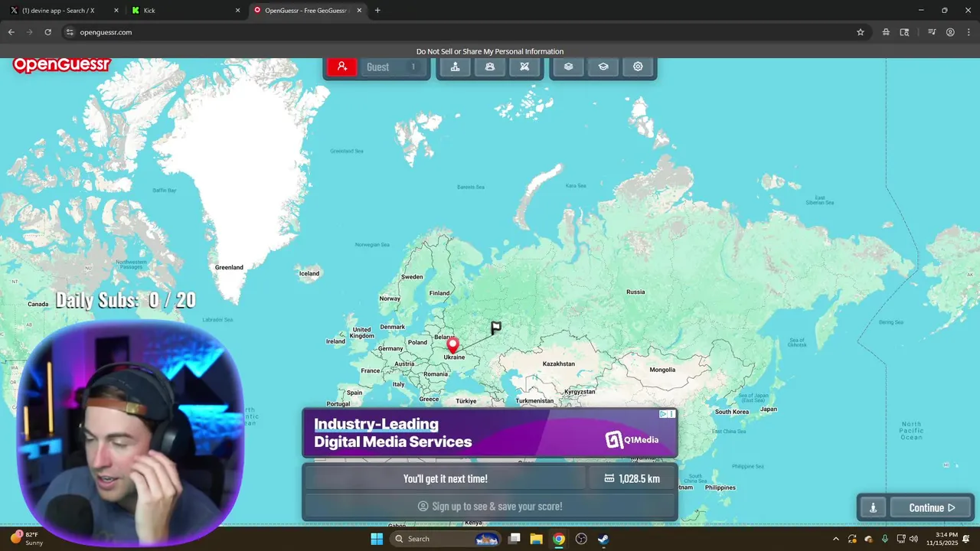Click the Continue button
980x551 pixels.
(x=931, y=507)
